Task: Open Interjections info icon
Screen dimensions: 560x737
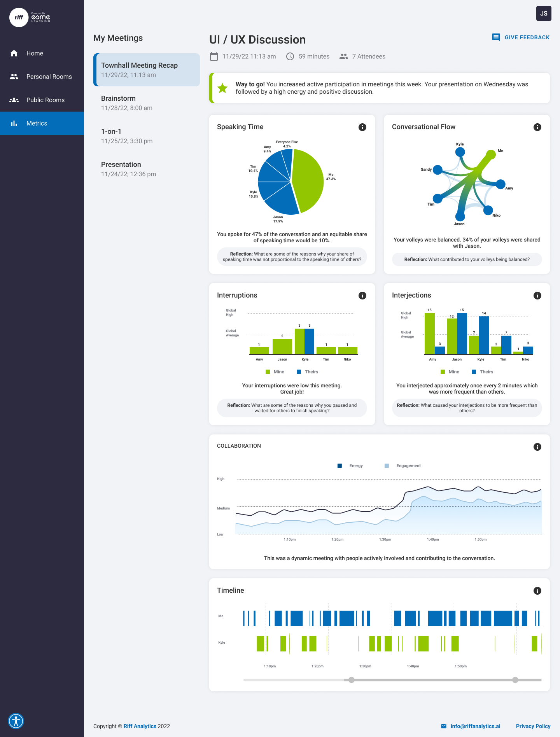Action: click(x=537, y=296)
